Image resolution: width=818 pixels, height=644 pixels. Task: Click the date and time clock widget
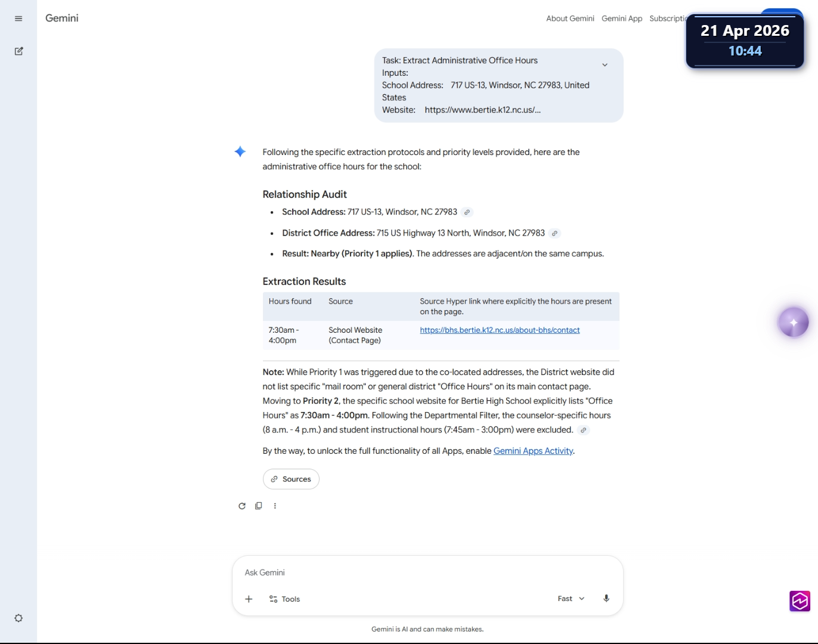(x=745, y=41)
